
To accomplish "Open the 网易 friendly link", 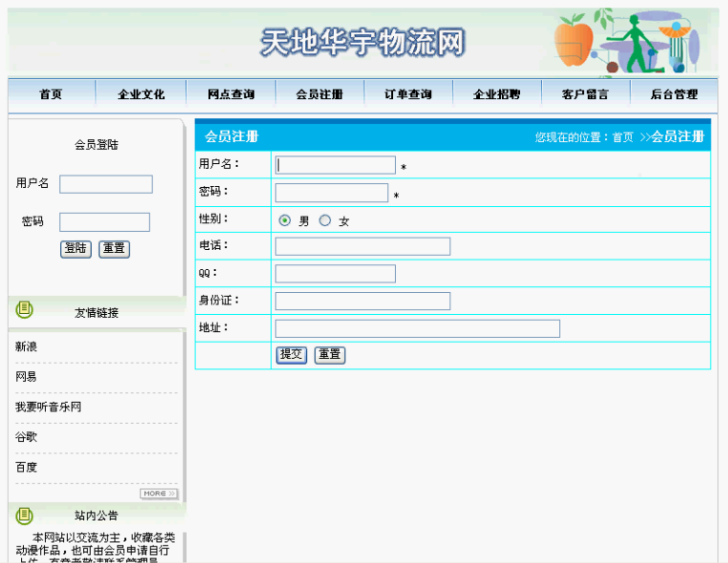I will click(x=26, y=377).
